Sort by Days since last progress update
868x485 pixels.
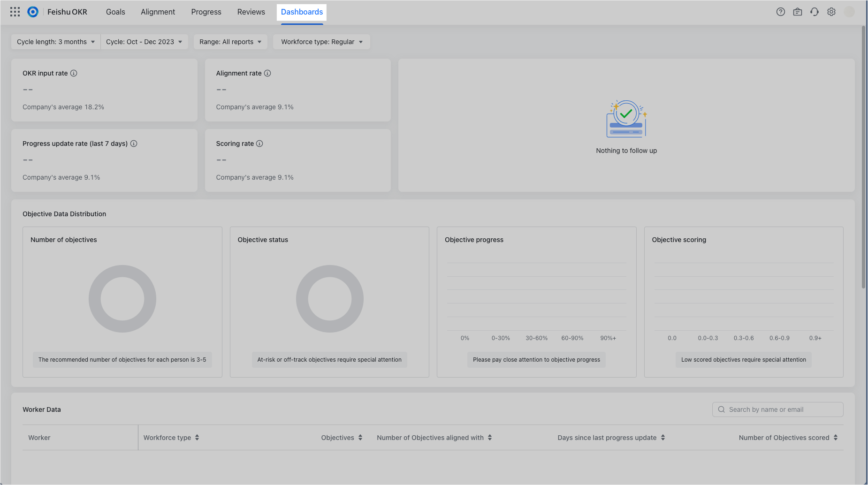663,438
